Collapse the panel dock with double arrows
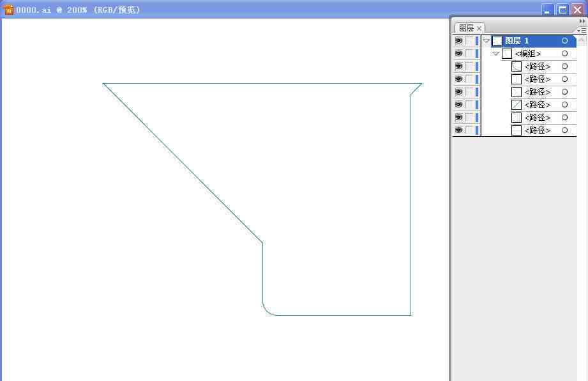Image resolution: width=588 pixels, height=381 pixels. point(582,21)
